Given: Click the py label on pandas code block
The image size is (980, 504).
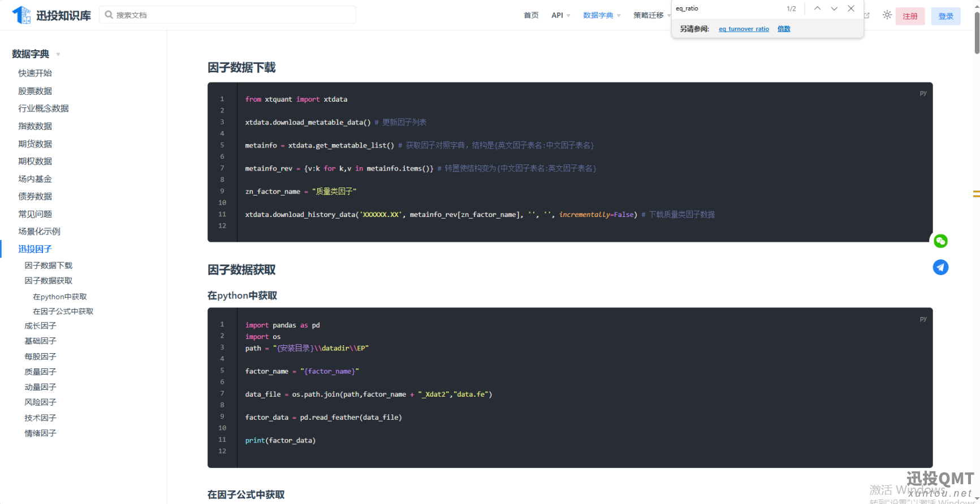Looking at the screenshot, I should click(923, 319).
